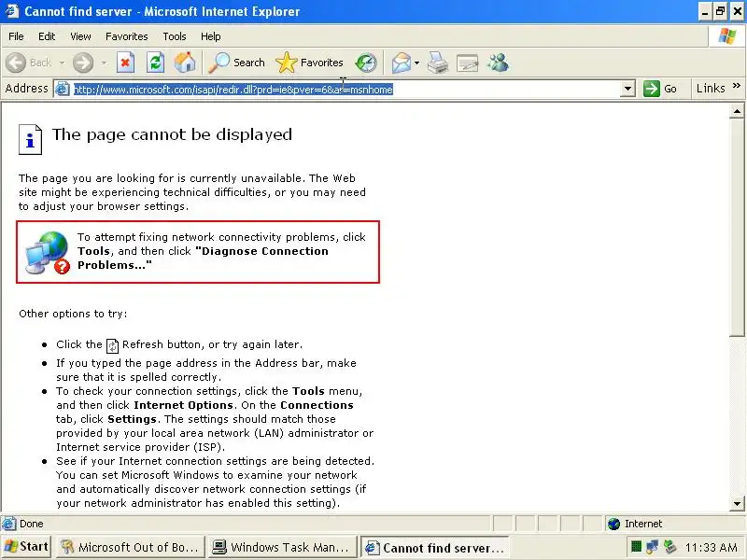The width and height of the screenshot is (747, 560).
Task: Click the vertical scrollbar thumb
Action: click(737, 228)
